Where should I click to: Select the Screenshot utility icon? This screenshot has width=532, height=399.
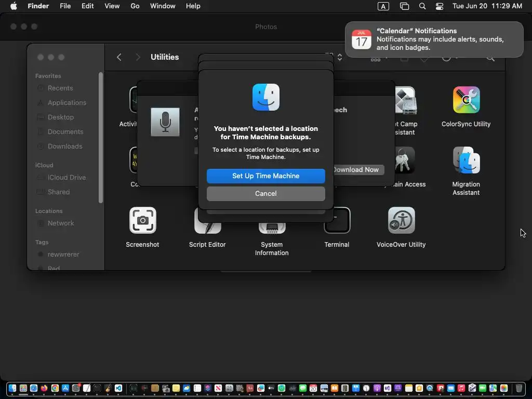pyautogui.click(x=142, y=220)
